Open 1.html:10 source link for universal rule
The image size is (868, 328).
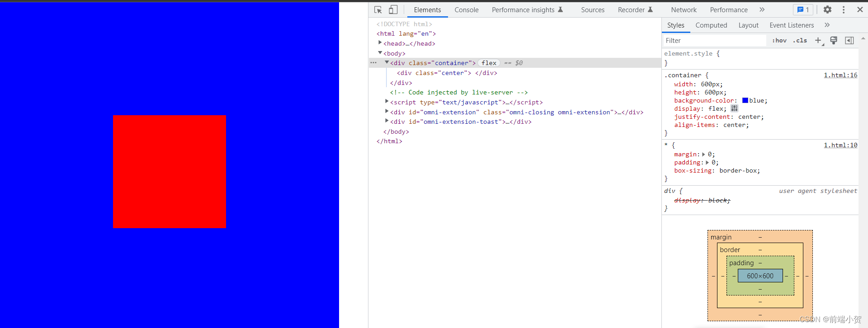point(840,145)
